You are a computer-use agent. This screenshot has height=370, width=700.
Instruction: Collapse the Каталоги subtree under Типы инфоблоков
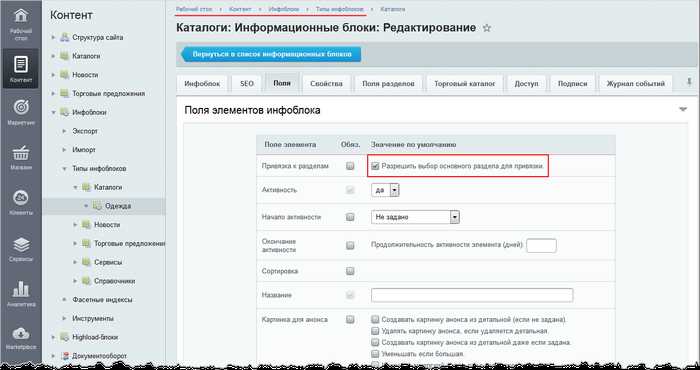click(x=75, y=187)
